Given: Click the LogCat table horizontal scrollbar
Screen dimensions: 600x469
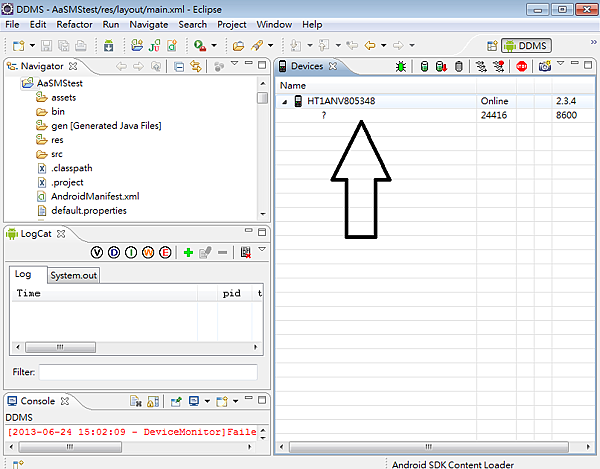Looking at the screenshot, I should (60, 347).
